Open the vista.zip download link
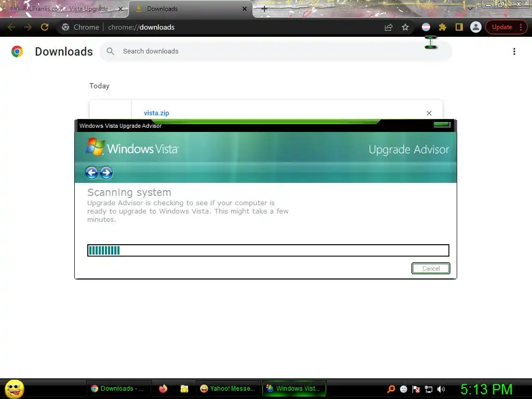532x399 pixels. click(x=156, y=113)
